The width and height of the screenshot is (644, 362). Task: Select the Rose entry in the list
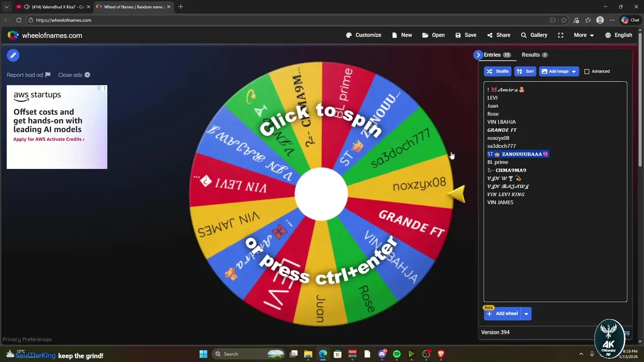pos(493,114)
